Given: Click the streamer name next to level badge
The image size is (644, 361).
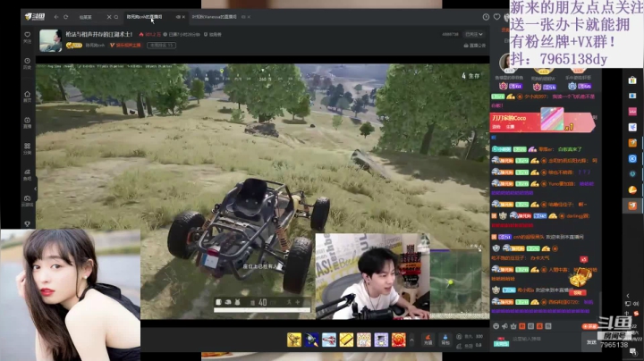Looking at the screenshot, I should pyautogui.click(x=95, y=45).
